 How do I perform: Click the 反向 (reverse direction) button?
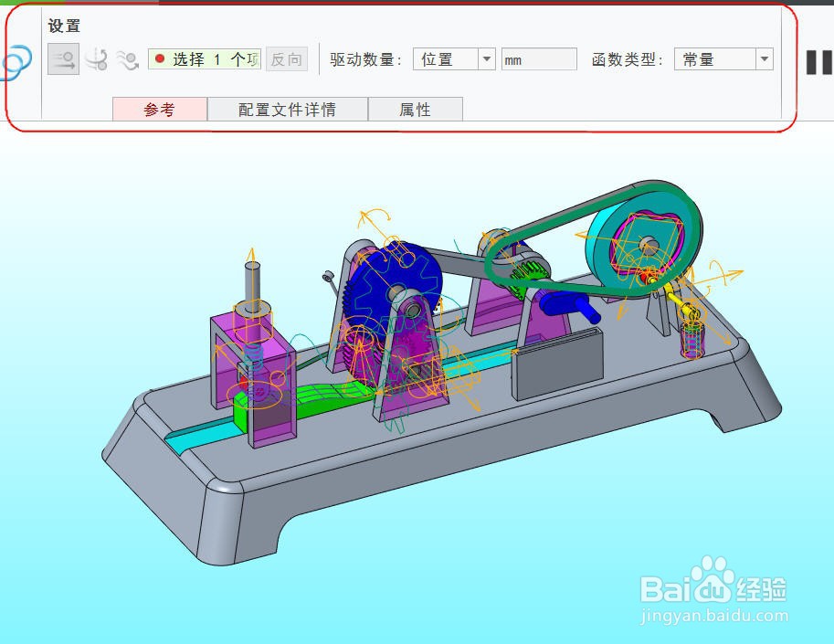point(287,59)
